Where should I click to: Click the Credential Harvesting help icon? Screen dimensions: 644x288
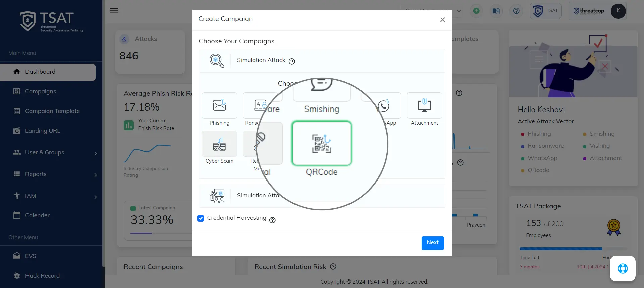coord(272,220)
